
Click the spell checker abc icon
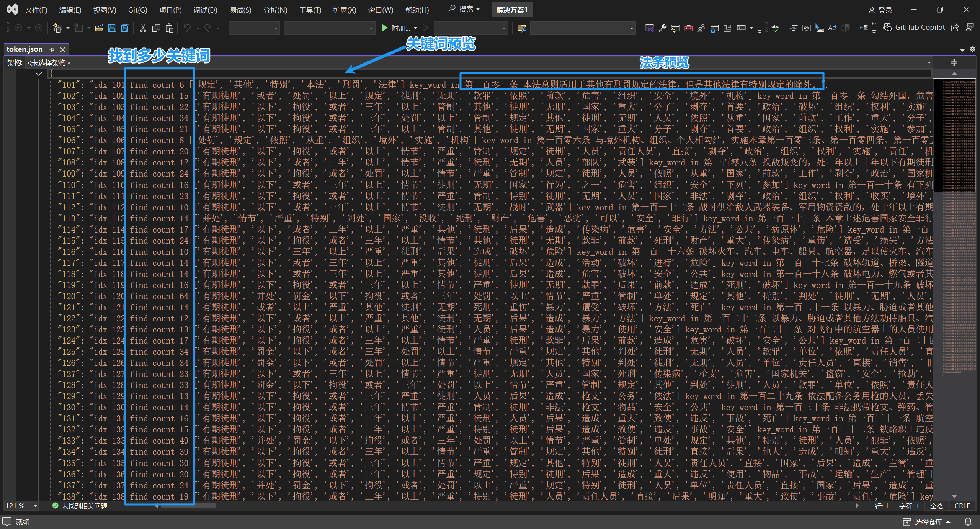[775, 28]
